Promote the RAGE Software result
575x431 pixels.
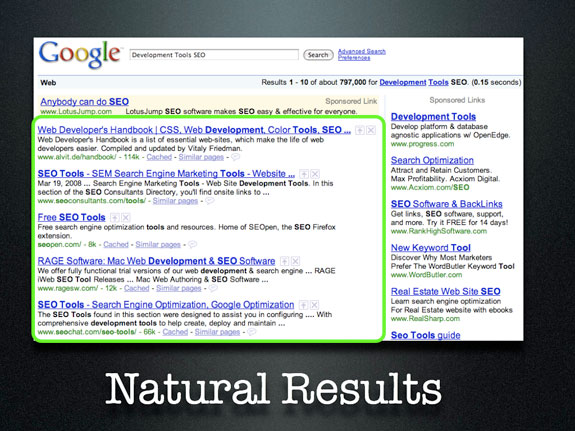[284, 261]
